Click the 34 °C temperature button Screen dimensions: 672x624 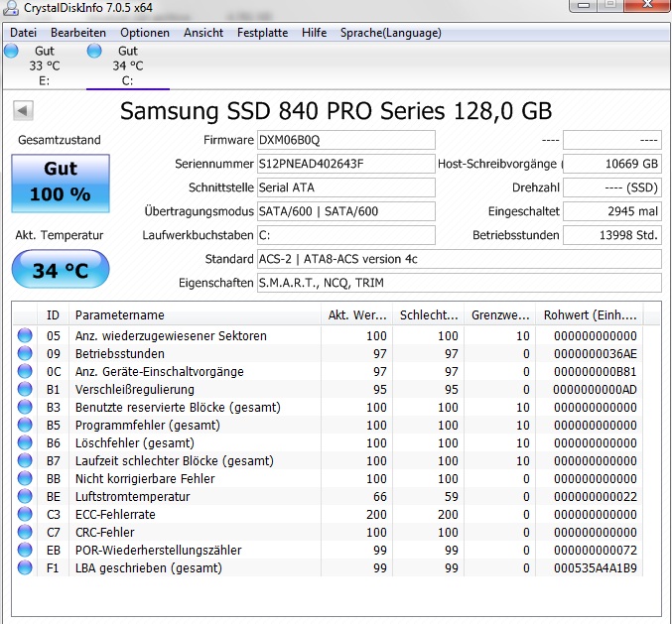coord(61,270)
